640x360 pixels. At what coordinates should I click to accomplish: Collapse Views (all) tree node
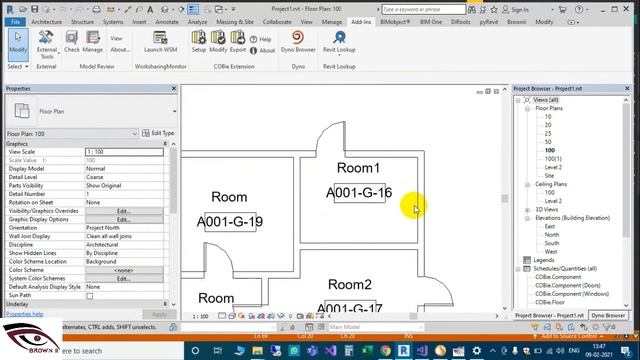click(x=518, y=100)
